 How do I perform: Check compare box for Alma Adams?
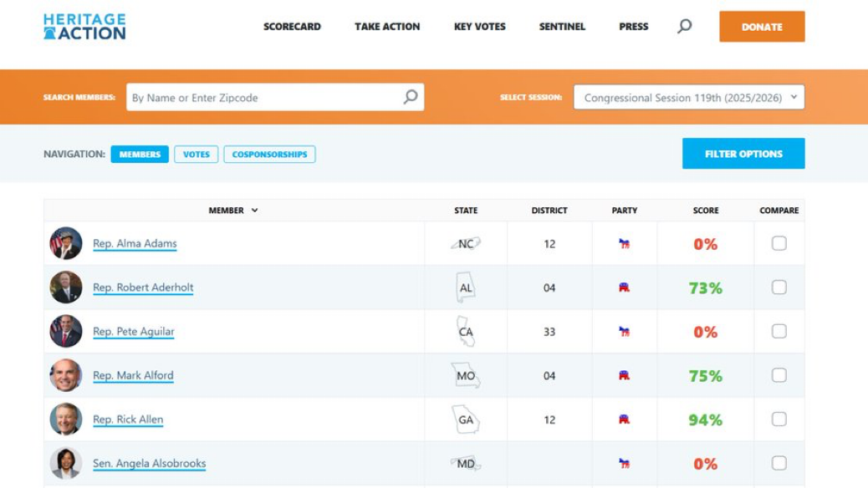[x=779, y=243]
